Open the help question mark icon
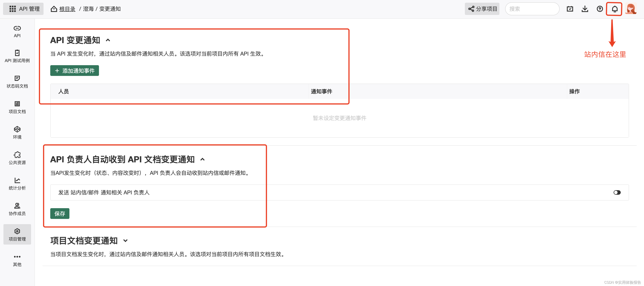This screenshot has height=286, width=644. tap(600, 9)
